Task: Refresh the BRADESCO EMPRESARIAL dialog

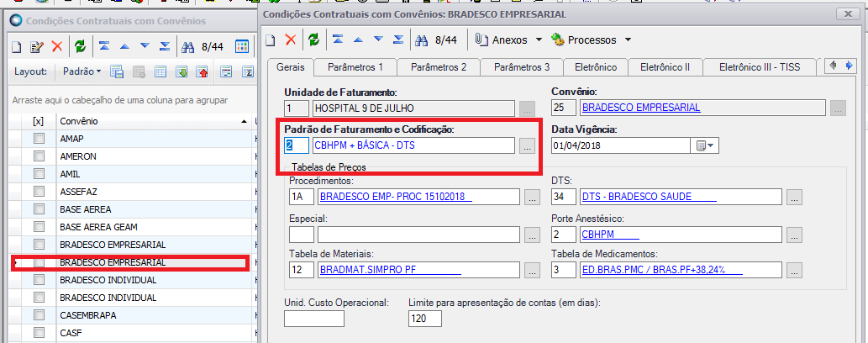Action: 314,40
